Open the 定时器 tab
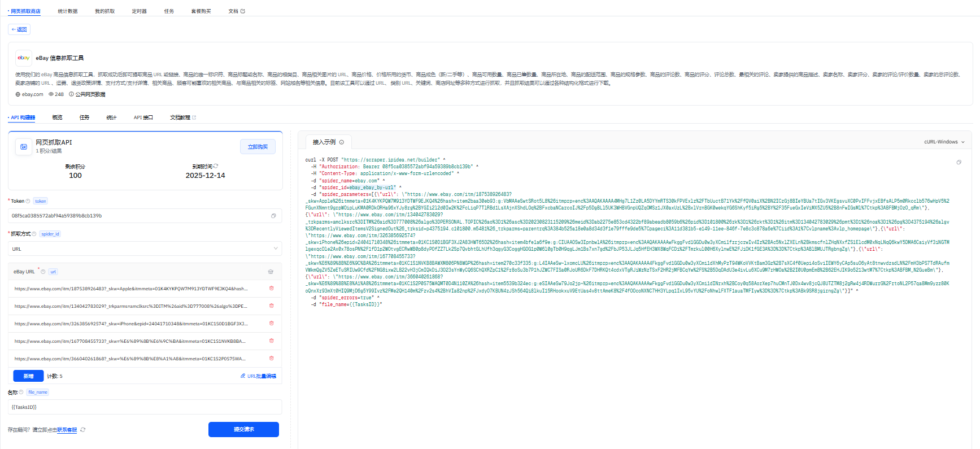Viewport: 980px width, 449px height. point(139,11)
